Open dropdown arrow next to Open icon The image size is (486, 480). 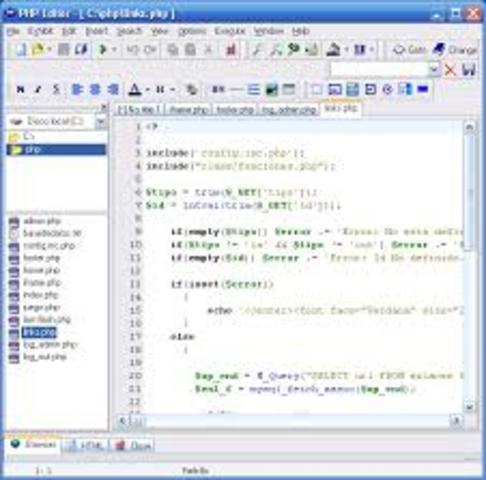49,50
